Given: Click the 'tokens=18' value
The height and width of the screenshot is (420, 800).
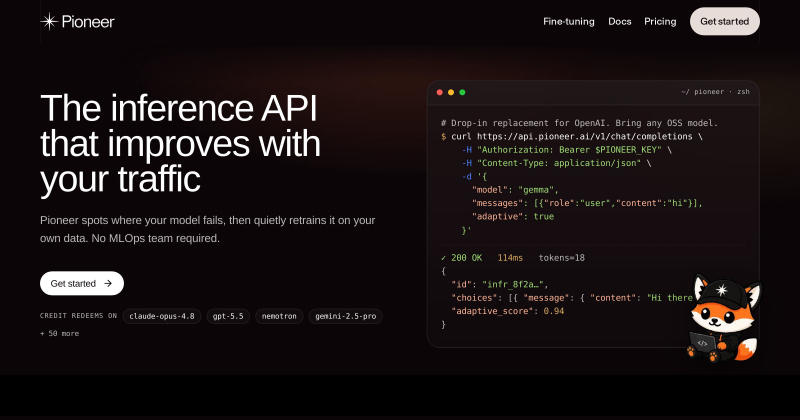Looking at the screenshot, I should (562, 258).
